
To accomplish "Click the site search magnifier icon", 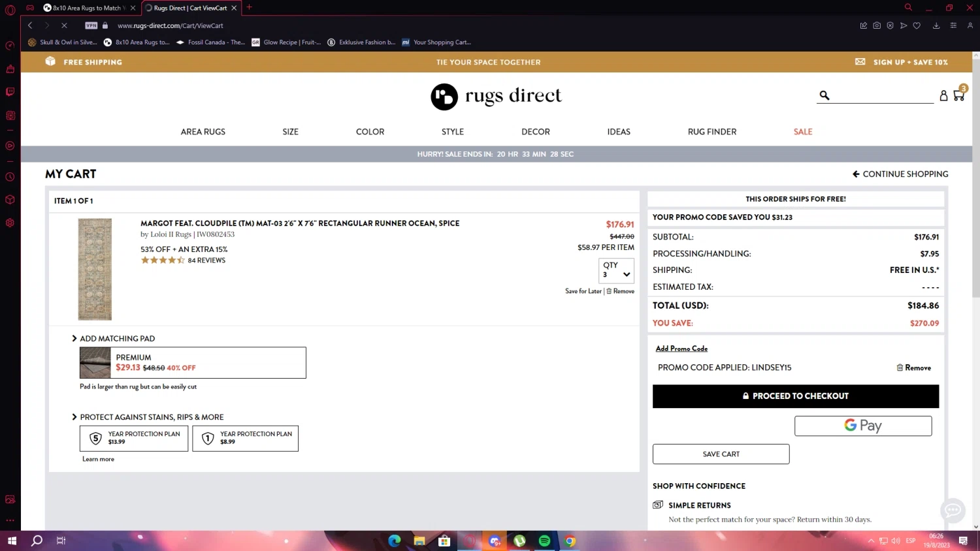I will point(825,95).
